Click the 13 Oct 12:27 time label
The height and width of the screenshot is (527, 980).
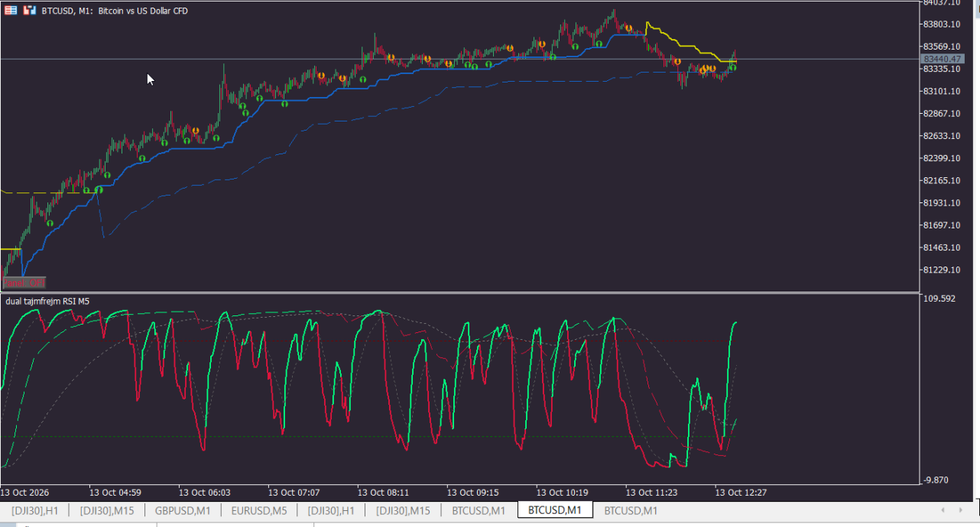(x=741, y=493)
